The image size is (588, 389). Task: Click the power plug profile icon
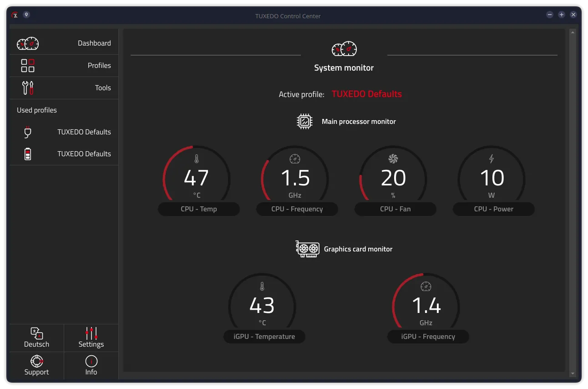click(28, 132)
